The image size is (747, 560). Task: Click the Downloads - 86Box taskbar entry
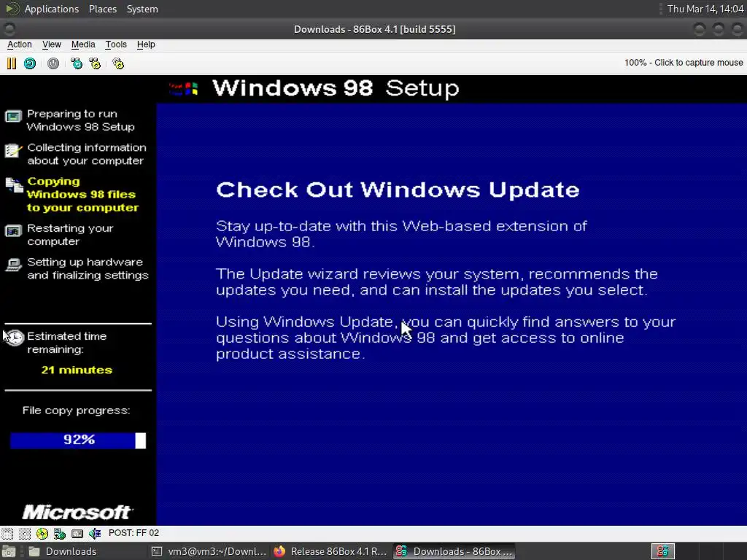click(x=454, y=551)
